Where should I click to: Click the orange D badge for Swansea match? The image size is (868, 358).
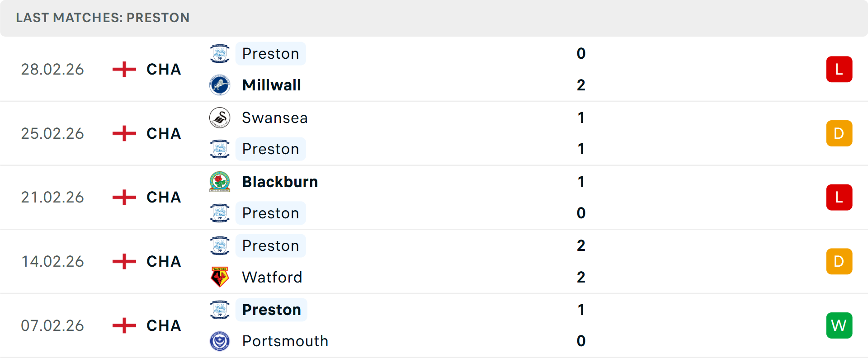coord(839,133)
